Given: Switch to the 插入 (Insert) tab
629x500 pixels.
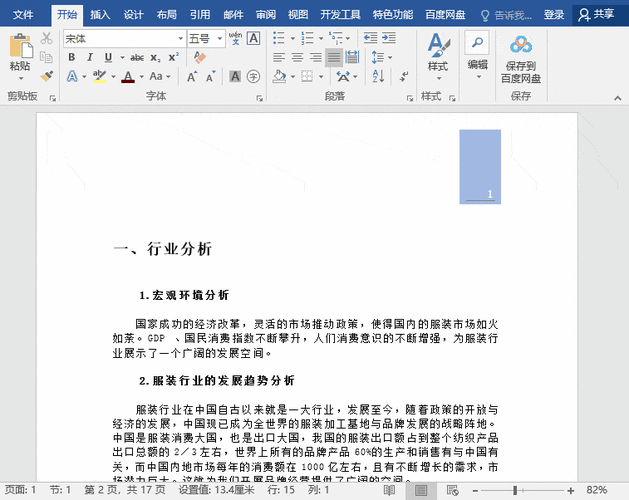Looking at the screenshot, I should (100, 15).
